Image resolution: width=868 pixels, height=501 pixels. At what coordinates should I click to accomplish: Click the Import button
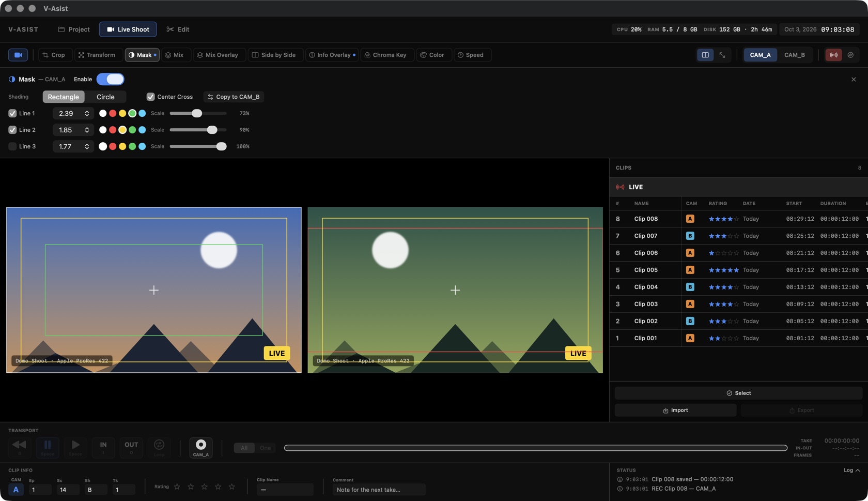click(675, 411)
